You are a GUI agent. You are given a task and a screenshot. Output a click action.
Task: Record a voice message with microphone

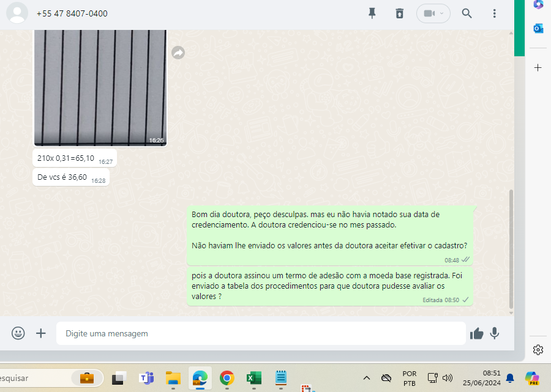click(495, 333)
